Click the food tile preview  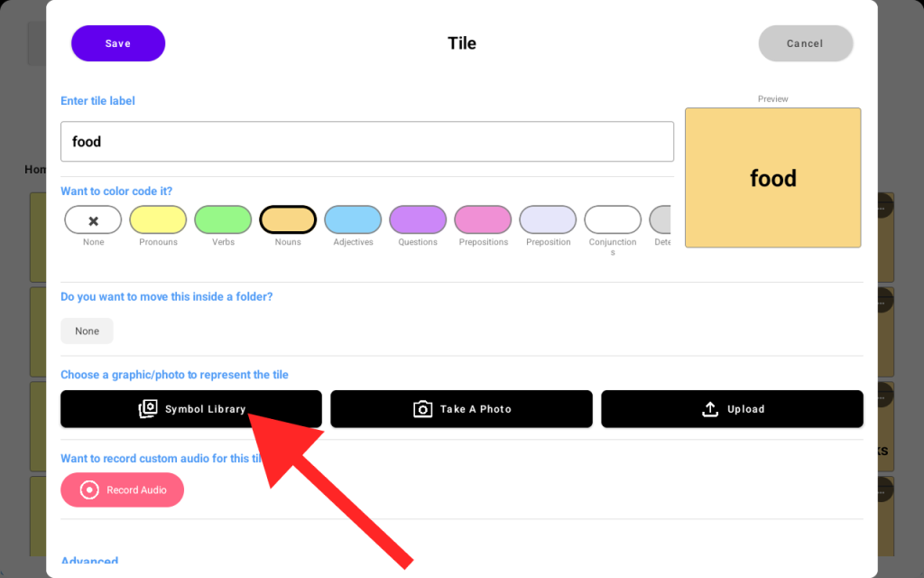(x=772, y=178)
